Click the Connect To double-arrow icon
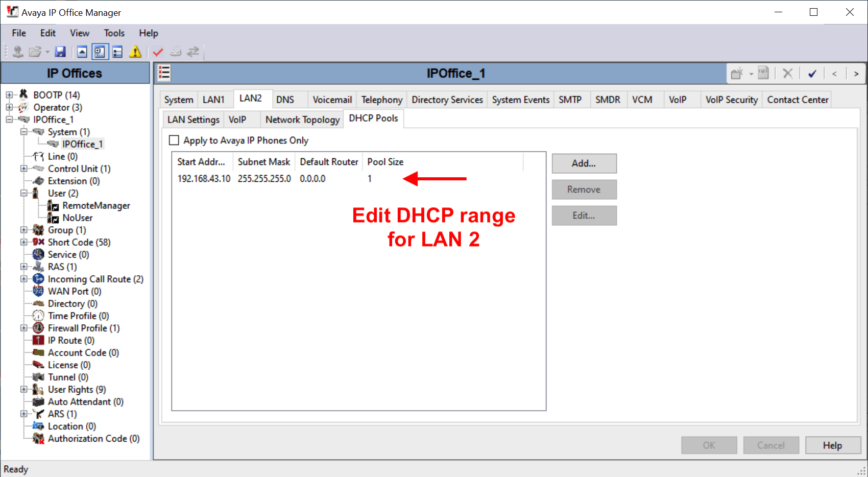The image size is (868, 477). [x=193, y=52]
